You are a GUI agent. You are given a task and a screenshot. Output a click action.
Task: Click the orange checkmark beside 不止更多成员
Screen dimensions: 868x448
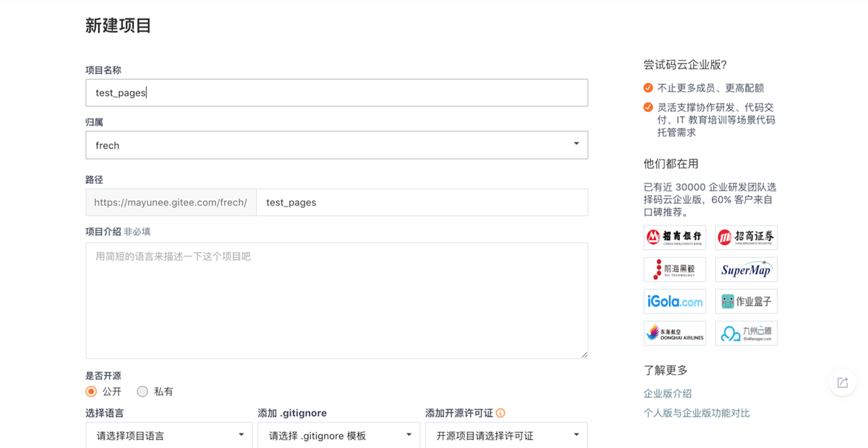(x=647, y=87)
